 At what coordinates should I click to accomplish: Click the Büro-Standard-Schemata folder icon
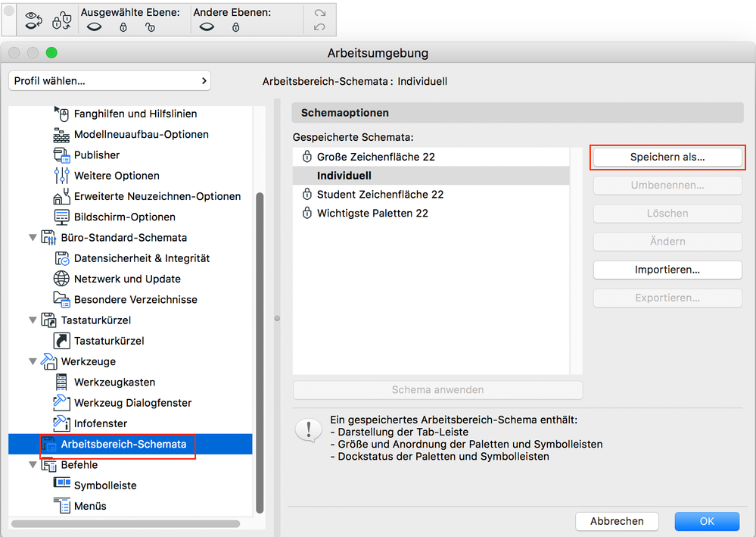[48, 237]
